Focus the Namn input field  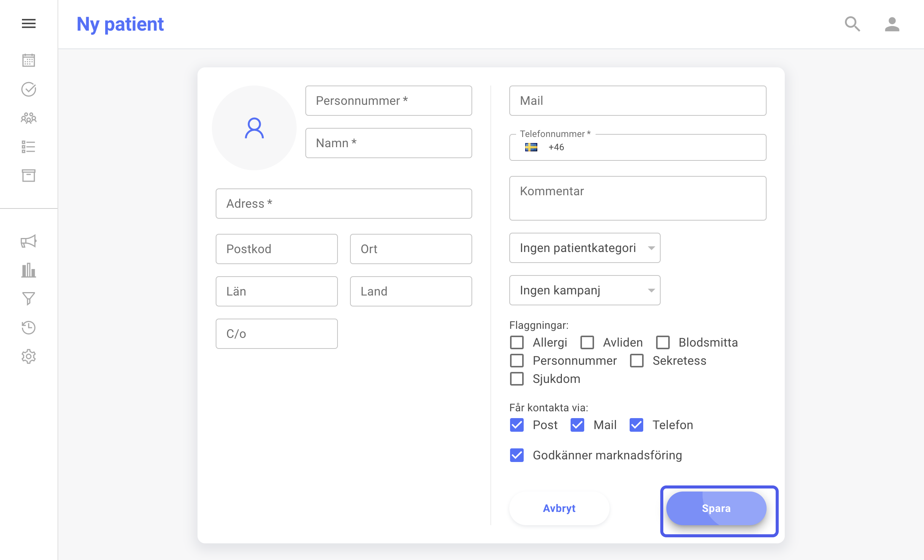pos(389,143)
